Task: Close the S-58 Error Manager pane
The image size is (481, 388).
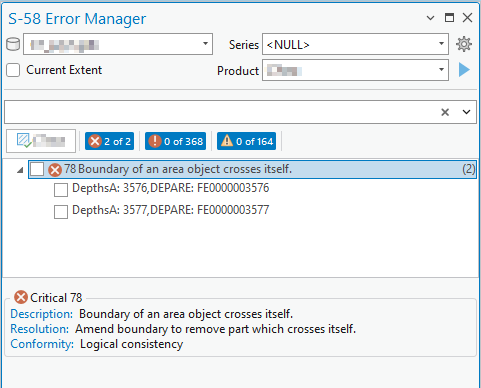Action: (468, 18)
